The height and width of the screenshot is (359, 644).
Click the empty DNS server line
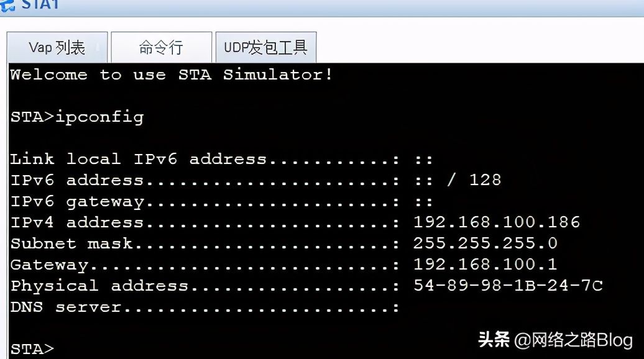click(205, 307)
